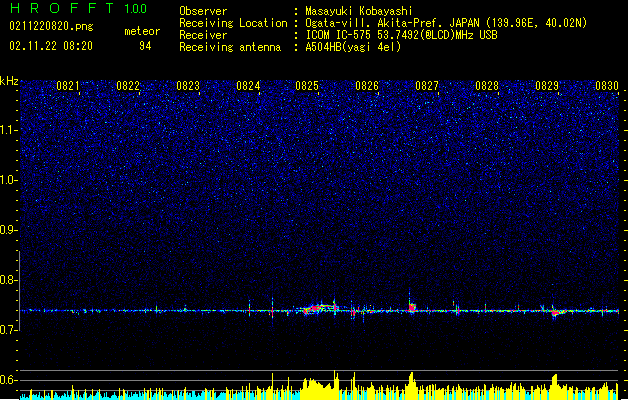Click the 0825 time axis marker
The image size is (629, 400).
coord(307,86)
